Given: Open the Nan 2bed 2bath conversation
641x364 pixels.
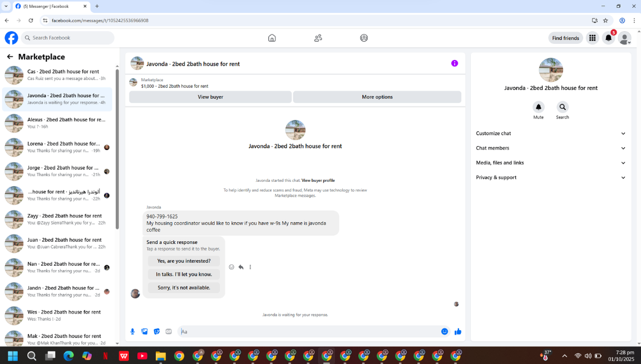Looking at the screenshot, I should click(57, 268).
